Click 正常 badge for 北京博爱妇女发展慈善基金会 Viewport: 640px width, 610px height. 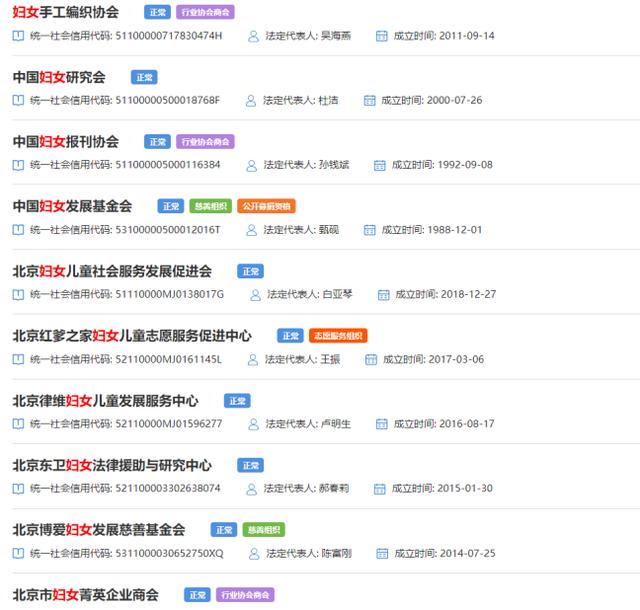coord(224,530)
